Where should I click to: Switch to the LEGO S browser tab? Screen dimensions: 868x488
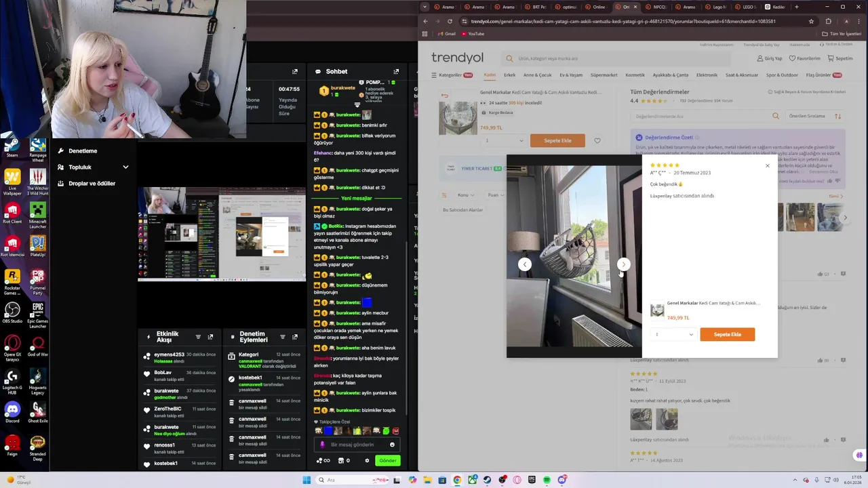tap(747, 7)
